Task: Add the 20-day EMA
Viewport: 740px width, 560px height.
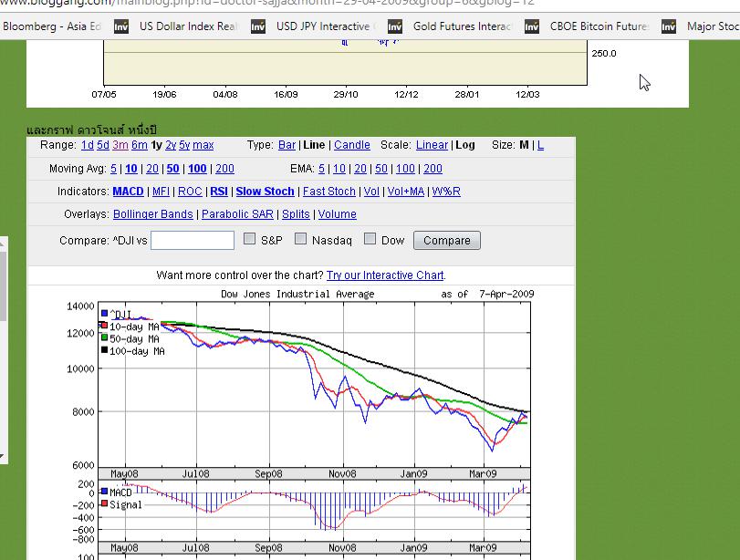Action: tap(360, 169)
